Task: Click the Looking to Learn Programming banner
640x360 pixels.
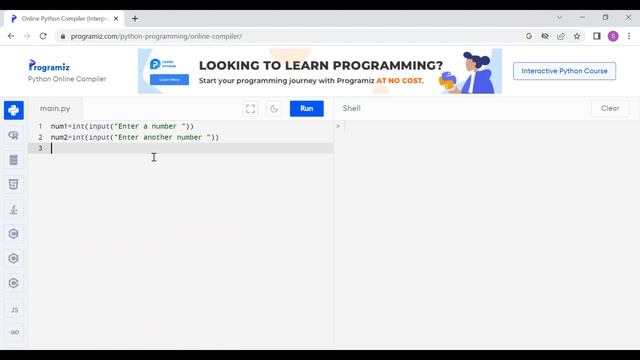Action: [x=320, y=71]
